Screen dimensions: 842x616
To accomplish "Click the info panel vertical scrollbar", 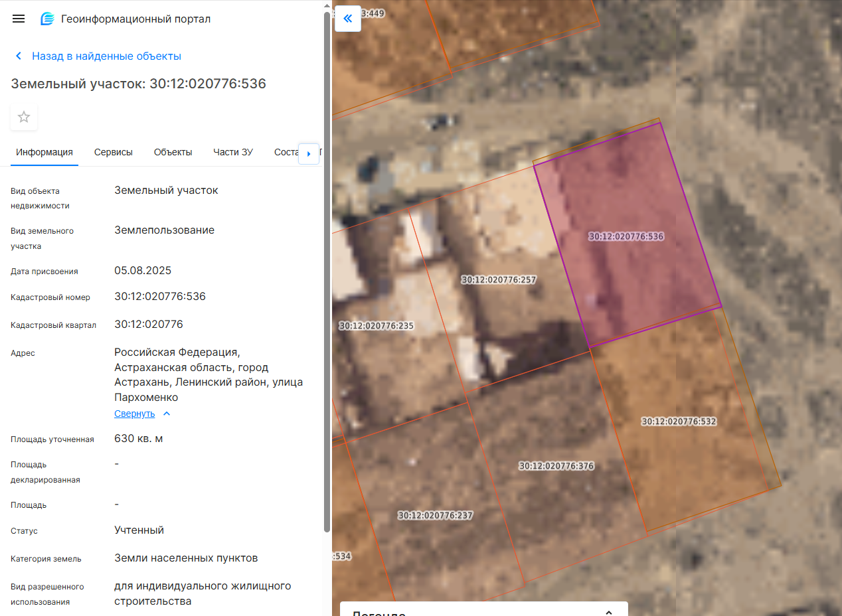I will pyautogui.click(x=326, y=266).
